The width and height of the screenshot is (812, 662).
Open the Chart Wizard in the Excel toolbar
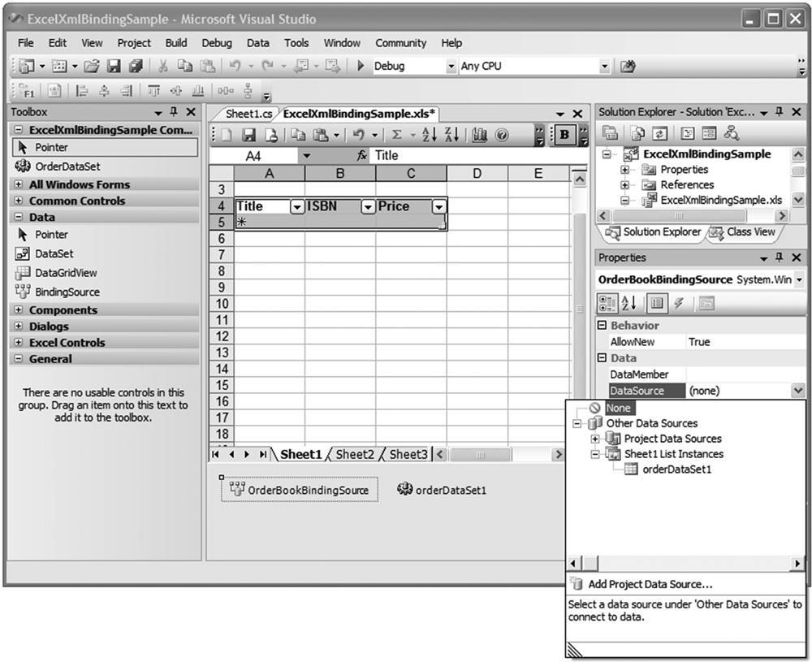480,135
